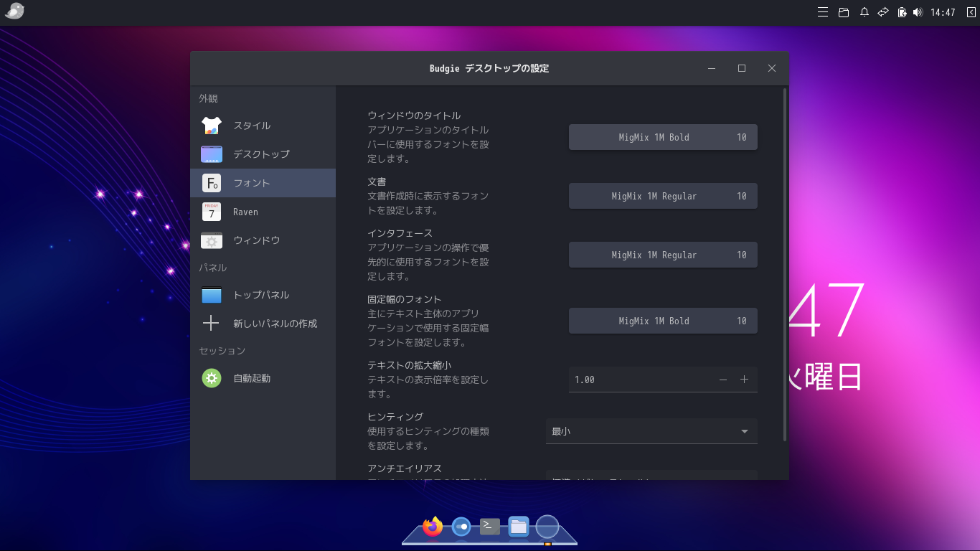Select the Raven calendar icon in sidebar
The width and height of the screenshot is (980, 551).
pos(211,212)
